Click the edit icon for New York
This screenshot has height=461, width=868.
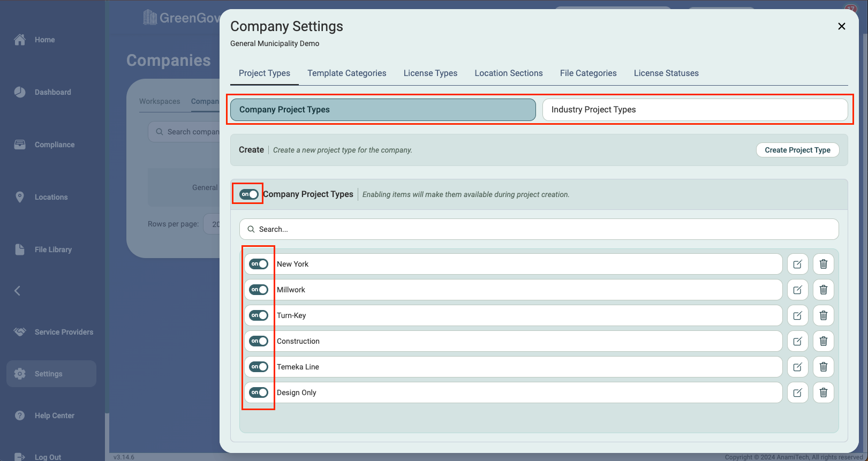(797, 264)
